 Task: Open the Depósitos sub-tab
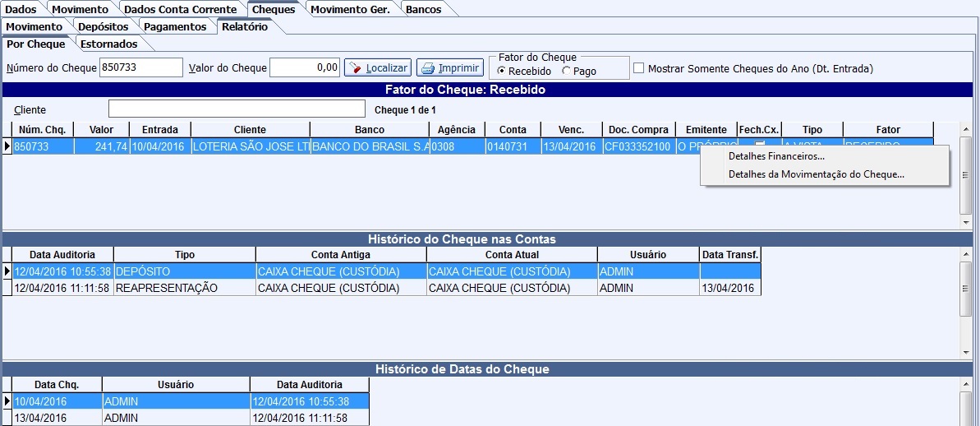[104, 27]
